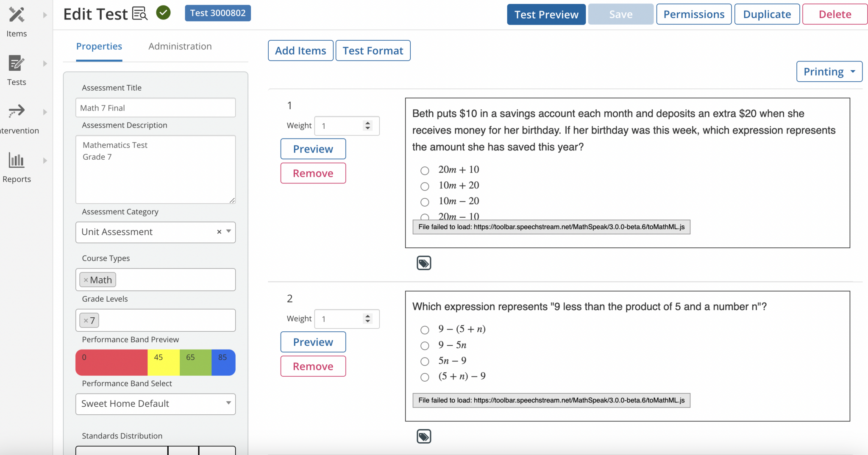Open the Printing dropdown

829,72
